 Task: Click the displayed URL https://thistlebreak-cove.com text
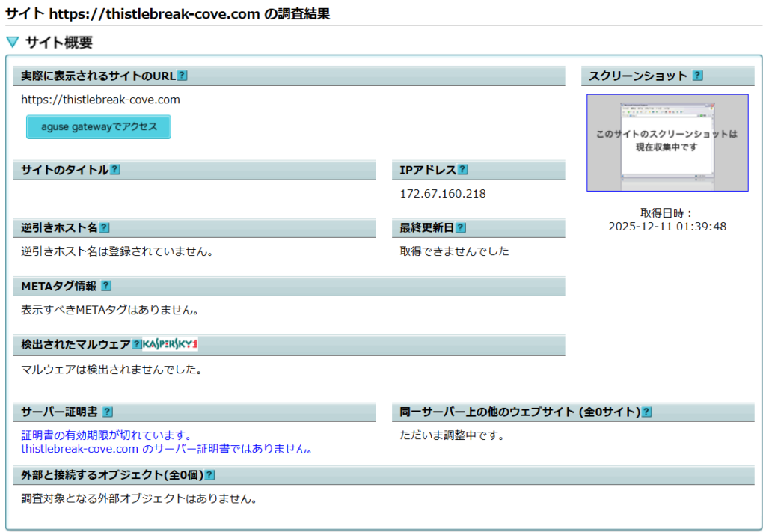[x=100, y=100]
